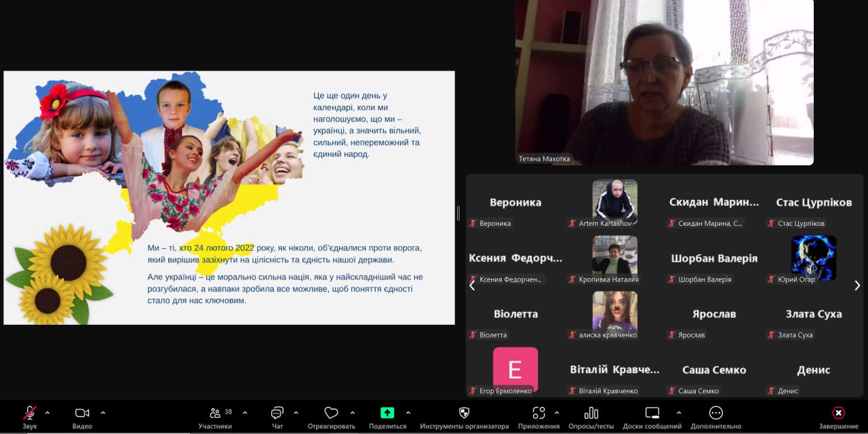
Task: Select Саша Семко participant tile
Action: [714, 370]
